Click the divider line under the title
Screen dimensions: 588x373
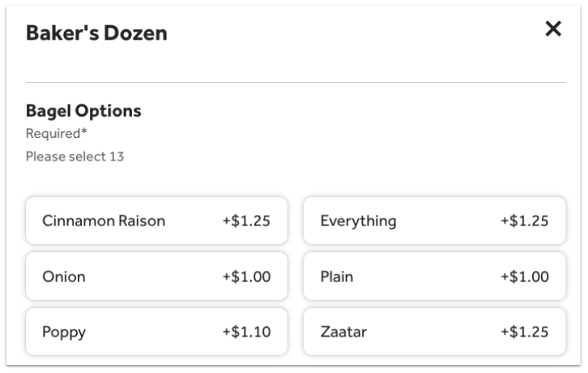295,82
